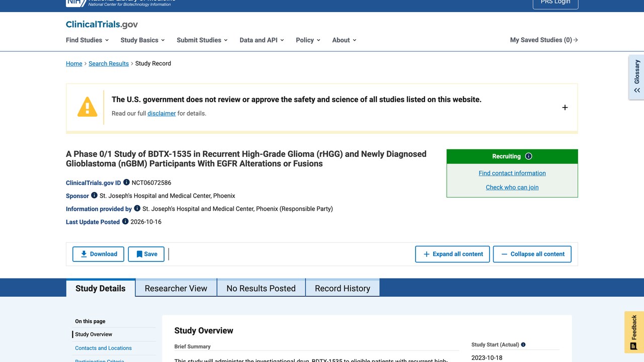Click Expand all content button
644x362 pixels.
point(452,254)
